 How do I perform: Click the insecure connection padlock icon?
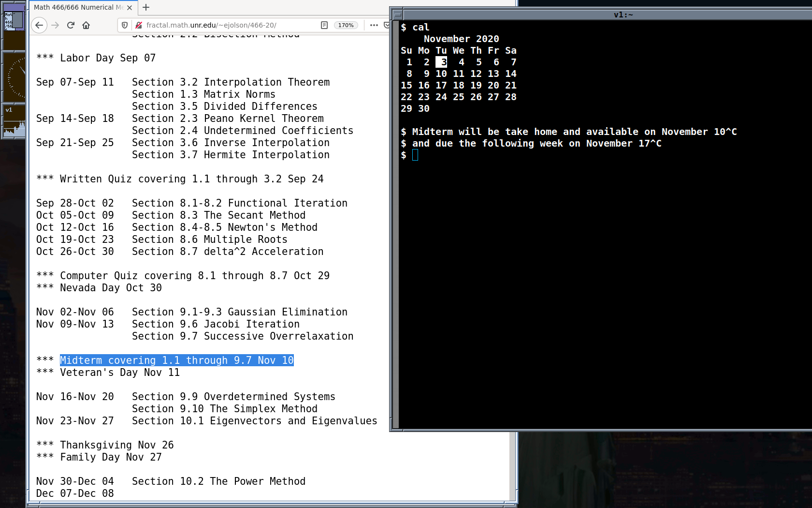(139, 25)
